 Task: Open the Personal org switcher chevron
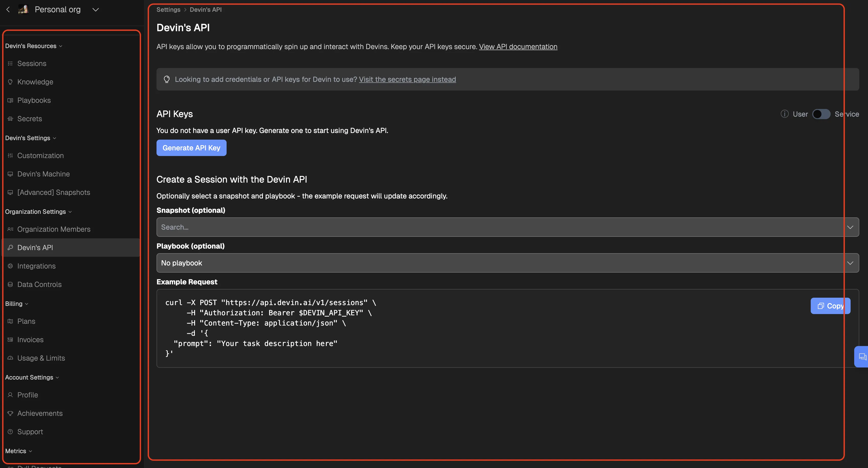96,10
